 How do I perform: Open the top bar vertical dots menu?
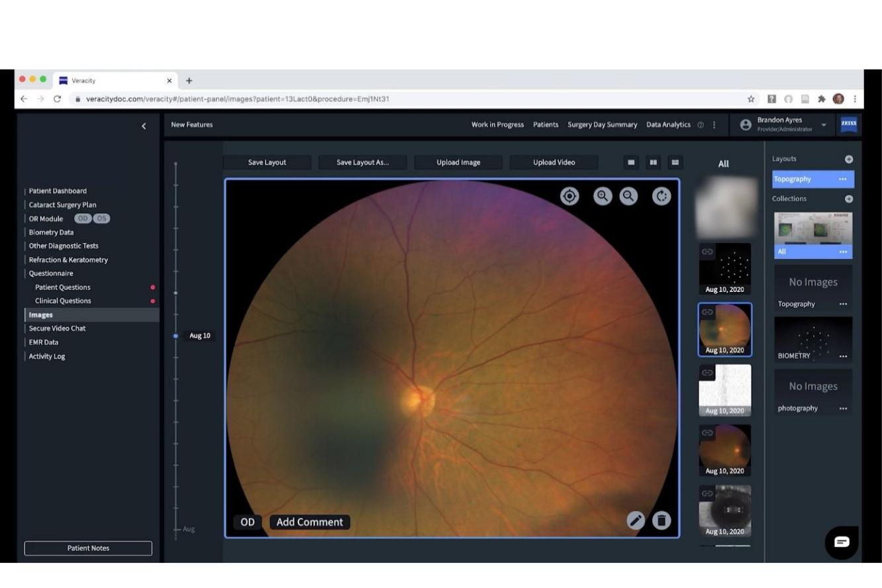click(x=714, y=124)
